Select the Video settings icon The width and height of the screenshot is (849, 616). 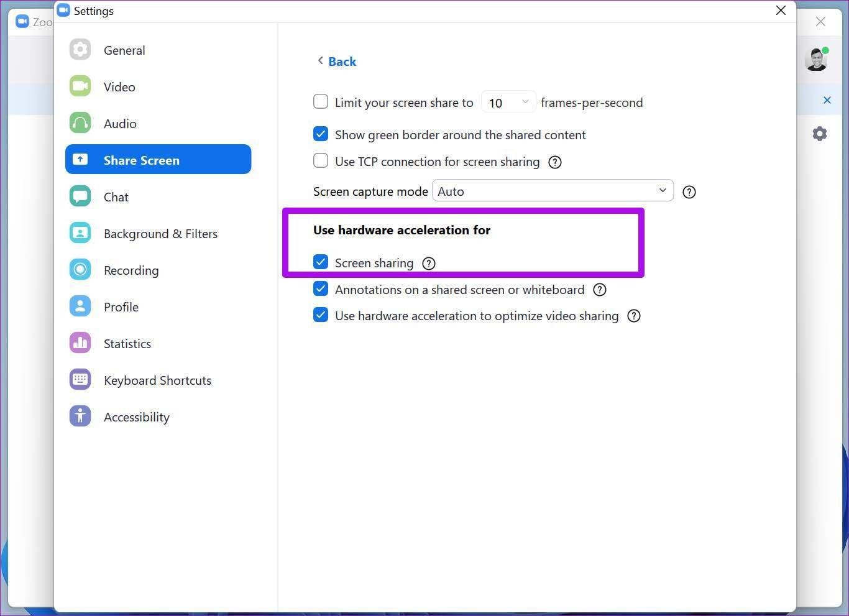pos(80,86)
